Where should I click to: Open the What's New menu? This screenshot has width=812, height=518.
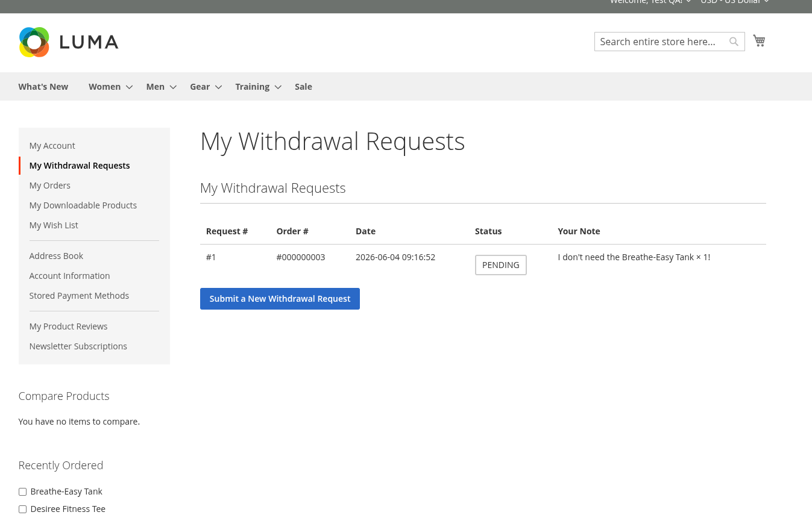point(43,87)
